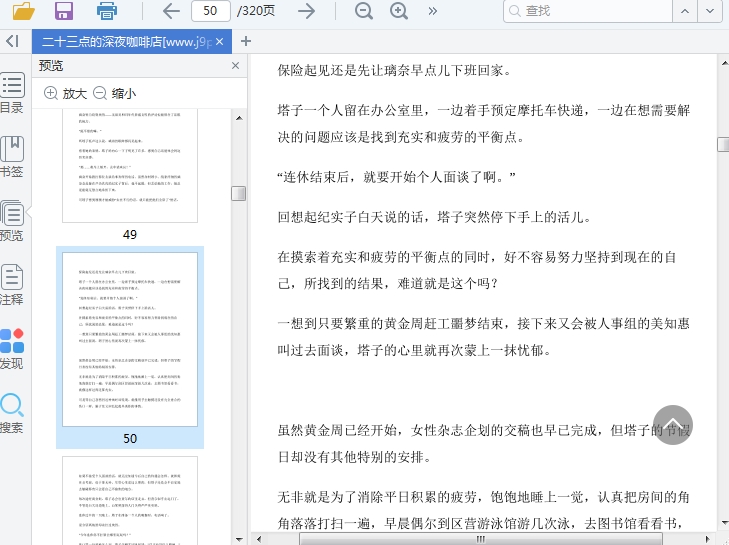Click the page number input field
729x545 pixels.
210,11
